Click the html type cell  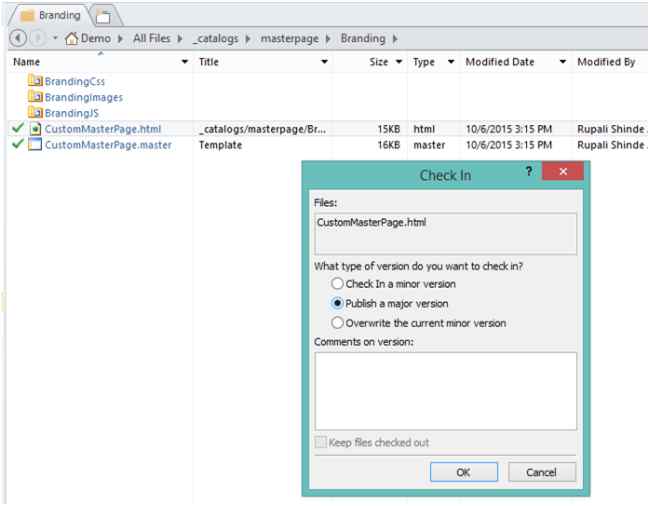[424, 129]
